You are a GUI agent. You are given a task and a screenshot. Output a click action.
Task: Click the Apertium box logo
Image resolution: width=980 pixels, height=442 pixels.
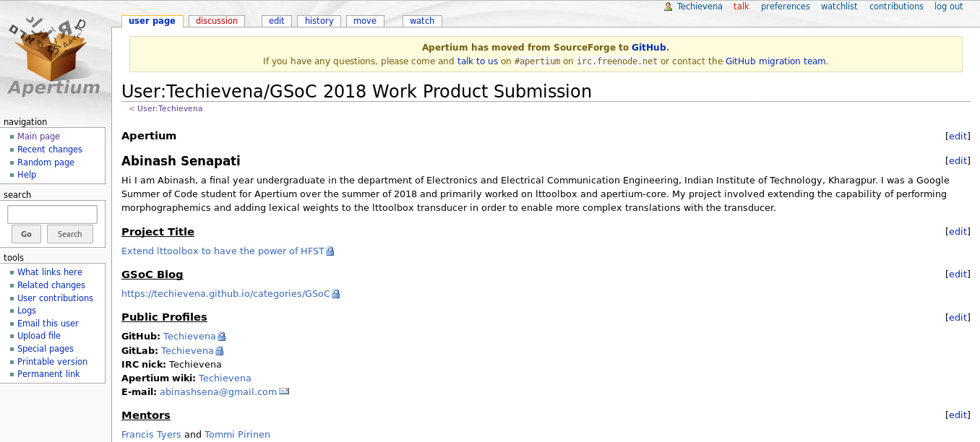coord(55,58)
